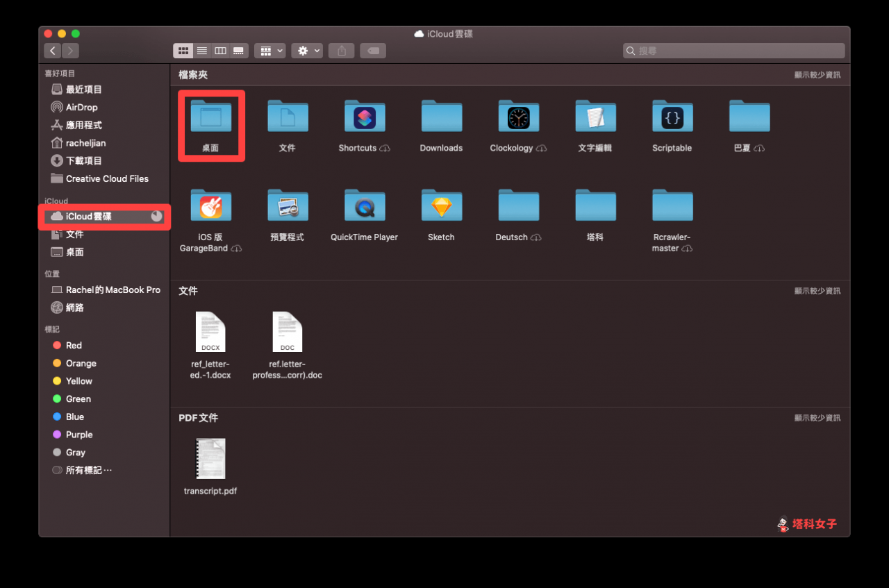Select the Scriptable folder

point(672,115)
